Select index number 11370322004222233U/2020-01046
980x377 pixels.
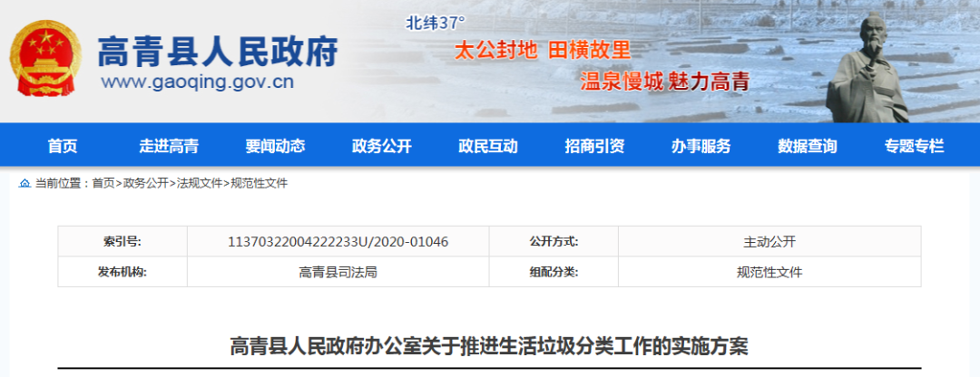[338, 242]
